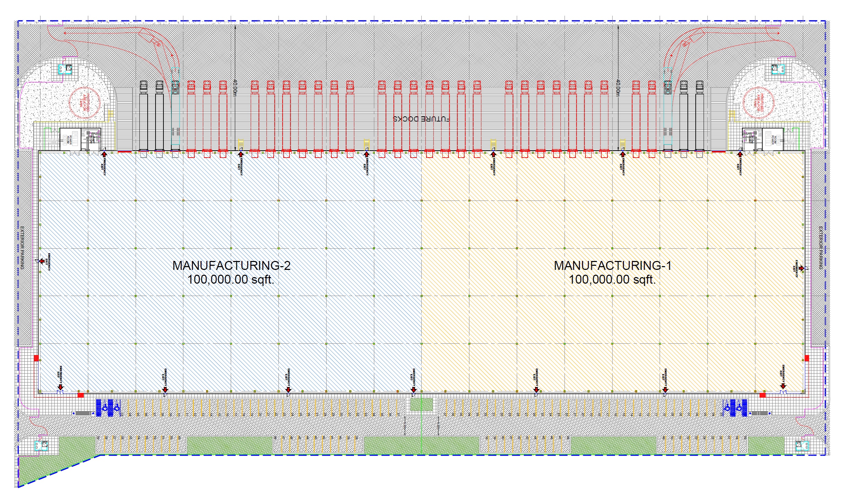Click the left Proposed Area For Tank circle

point(84,102)
